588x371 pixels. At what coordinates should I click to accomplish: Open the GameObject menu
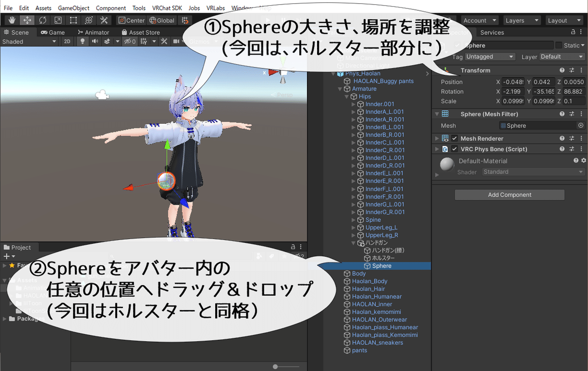(73, 8)
